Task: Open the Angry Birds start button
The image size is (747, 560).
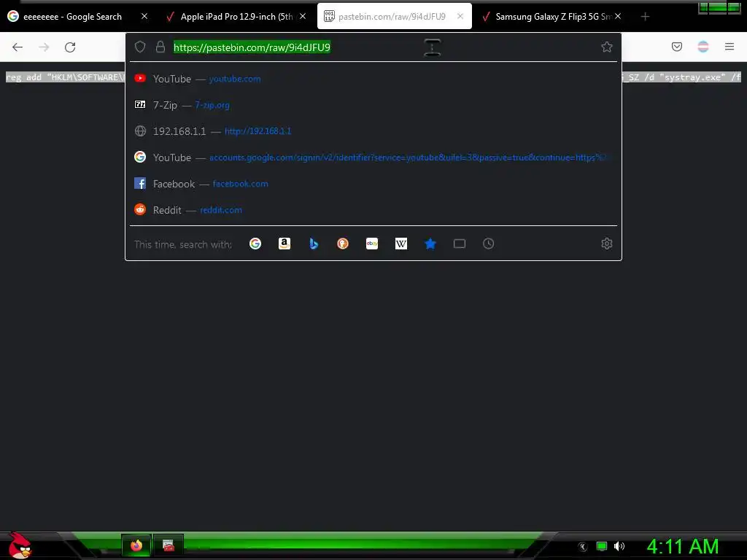Action: [x=20, y=545]
